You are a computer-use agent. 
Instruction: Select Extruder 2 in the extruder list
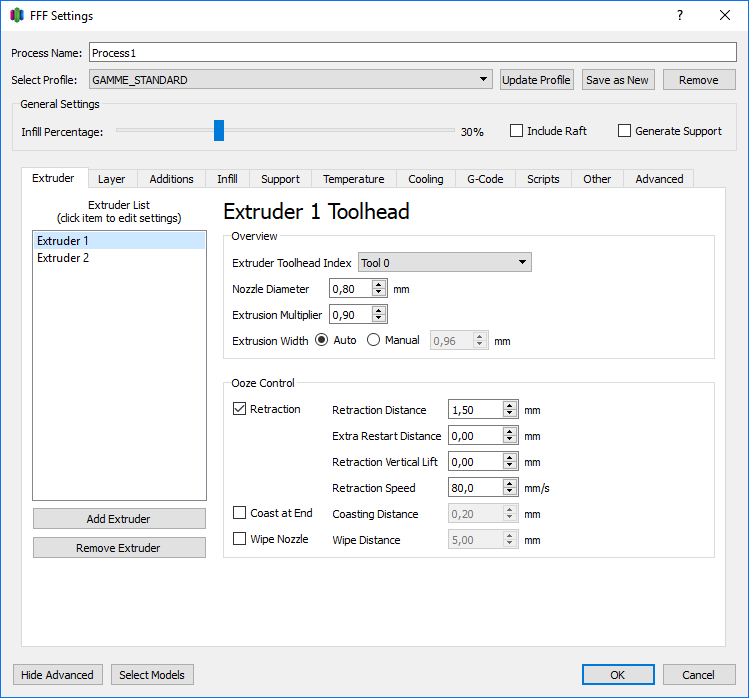[63, 258]
